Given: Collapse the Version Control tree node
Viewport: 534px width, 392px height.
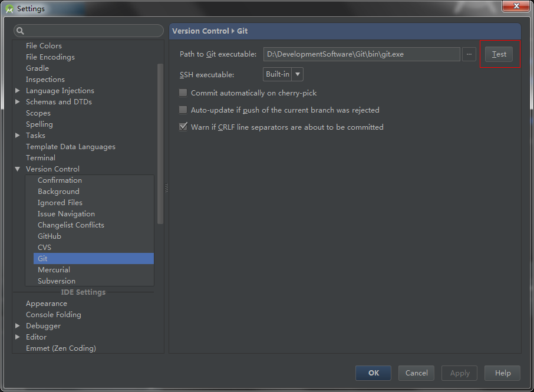Looking at the screenshot, I should click(x=18, y=169).
